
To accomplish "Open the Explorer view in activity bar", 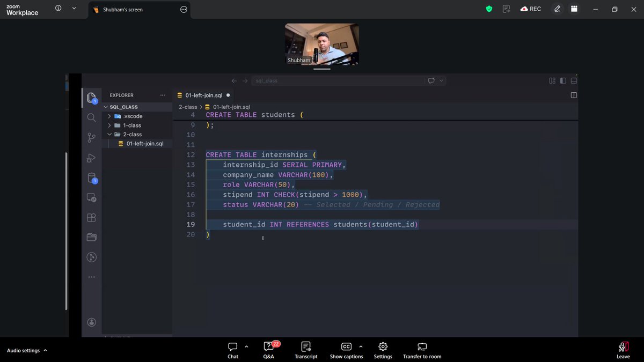I will (x=92, y=97).
